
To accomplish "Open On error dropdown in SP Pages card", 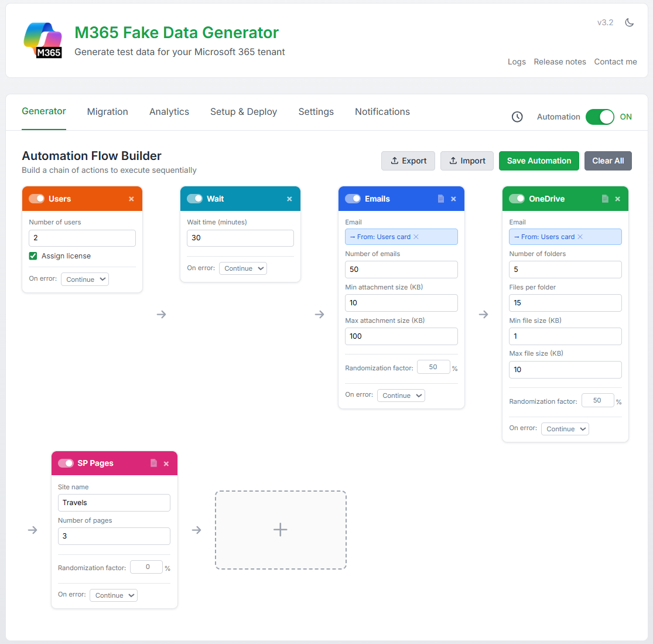I will (x=114, y=595).
